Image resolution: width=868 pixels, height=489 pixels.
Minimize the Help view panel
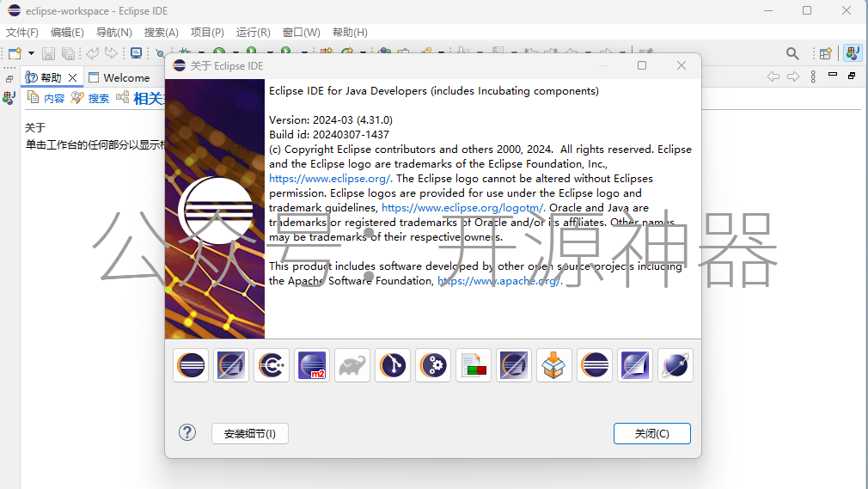point(833,74)
